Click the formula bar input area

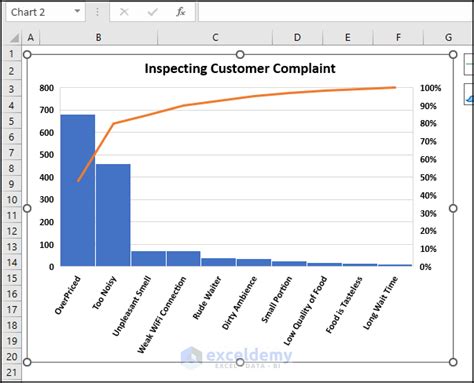coord(336,12)
